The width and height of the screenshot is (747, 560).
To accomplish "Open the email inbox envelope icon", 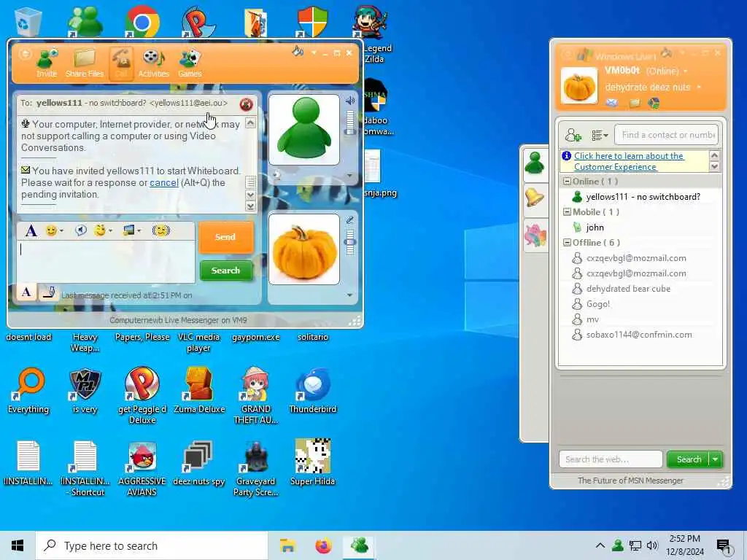I will (612, 102).
